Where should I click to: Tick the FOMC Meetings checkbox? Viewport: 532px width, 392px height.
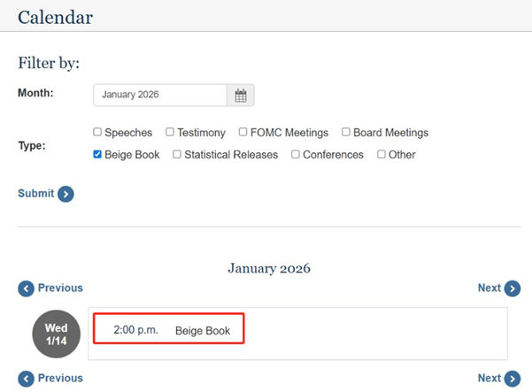243,133
